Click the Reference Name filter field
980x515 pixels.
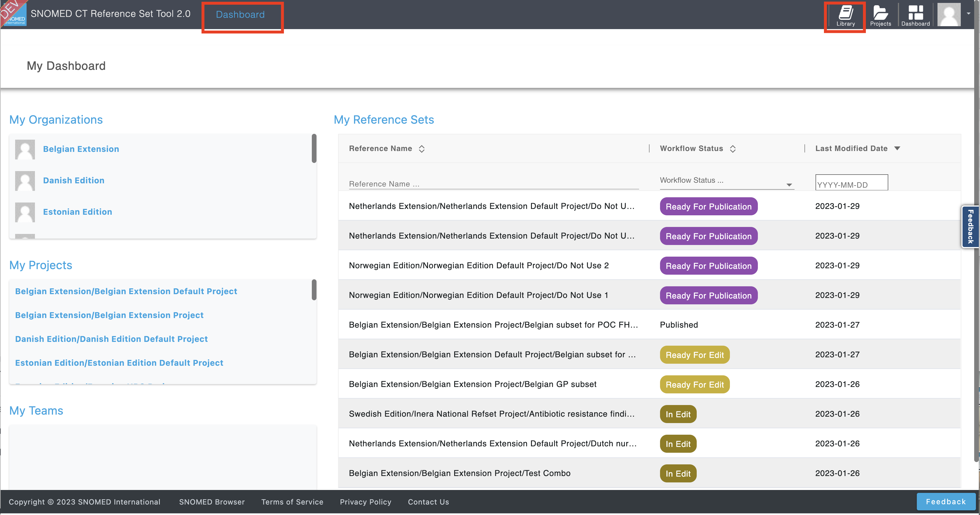pos(493,184)
